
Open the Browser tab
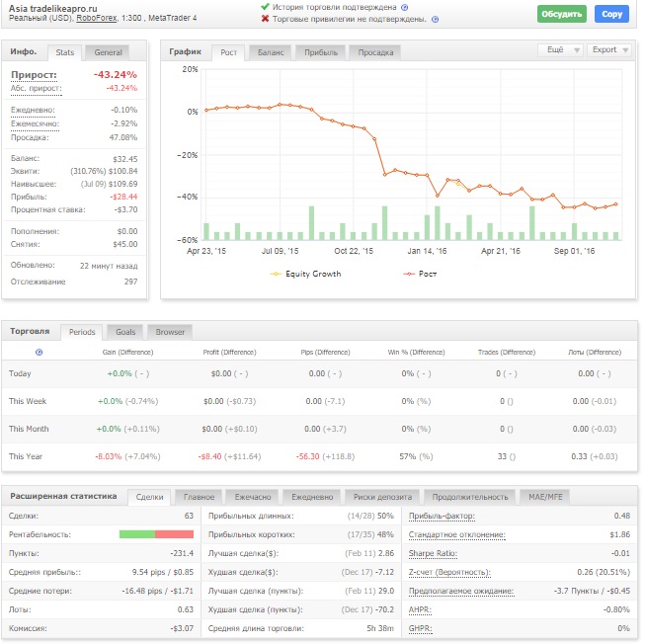(x=170, y=332)
